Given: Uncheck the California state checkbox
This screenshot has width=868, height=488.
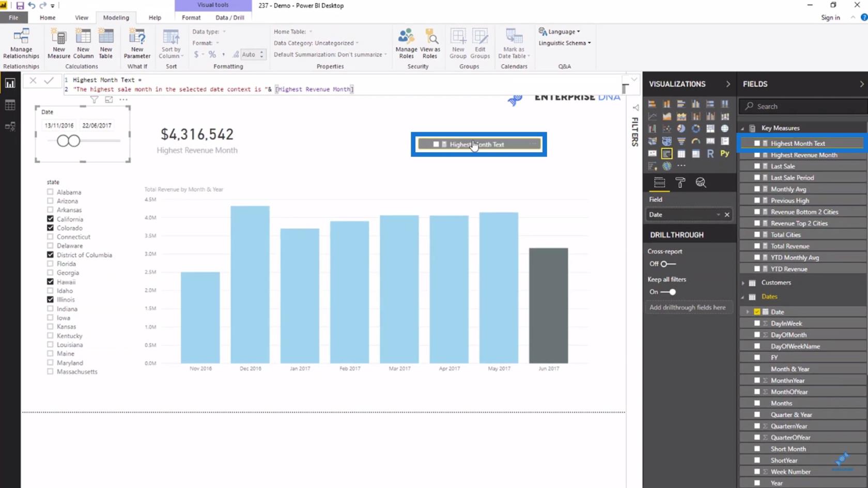Looking at the screenshot, I should point(50,219).
